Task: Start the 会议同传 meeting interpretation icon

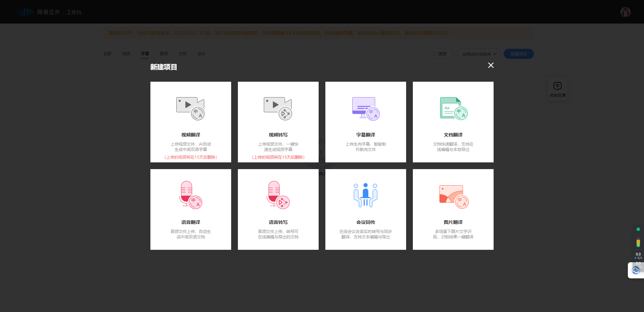Action: point(366,195)
